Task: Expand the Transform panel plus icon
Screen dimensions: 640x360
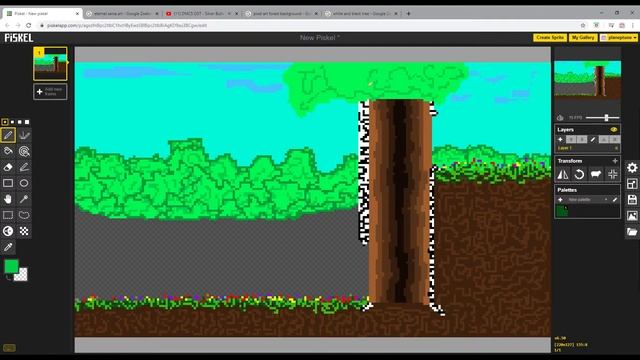Action: [615, 161]
